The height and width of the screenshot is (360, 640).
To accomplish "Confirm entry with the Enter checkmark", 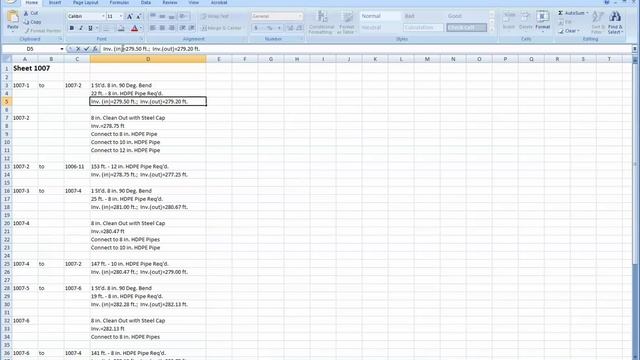I will pyautogui.click(x=87, y=49).
